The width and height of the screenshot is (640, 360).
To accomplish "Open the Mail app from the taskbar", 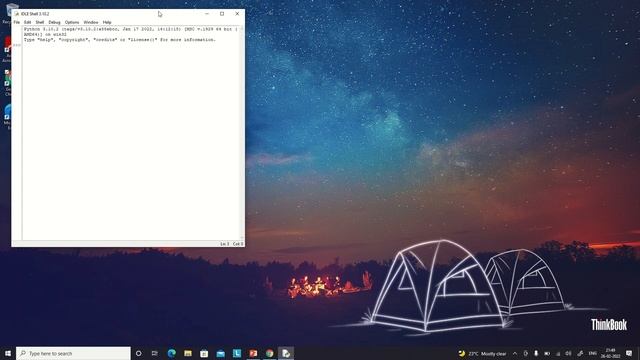I will coord(220,353).
